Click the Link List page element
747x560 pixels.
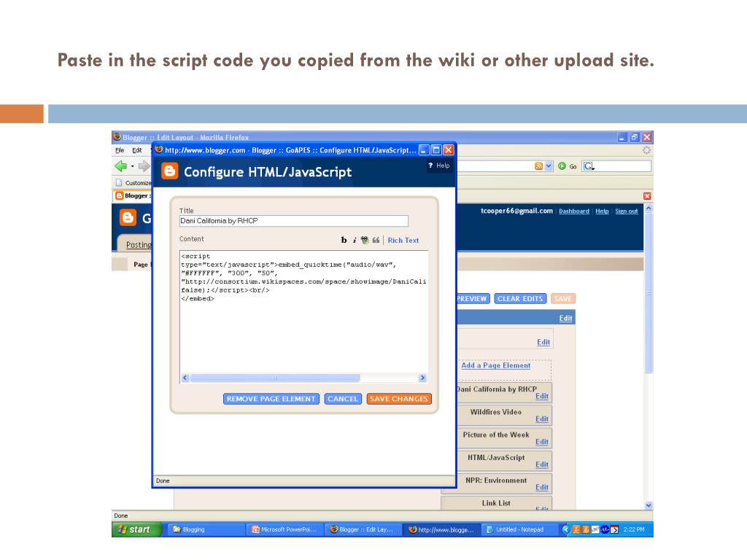(496, 503)
